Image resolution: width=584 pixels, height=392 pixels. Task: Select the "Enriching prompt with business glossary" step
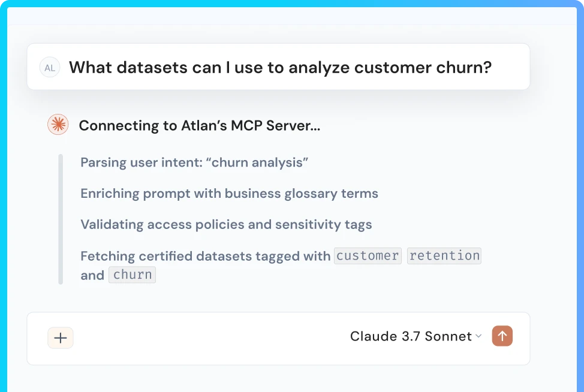point(229,194)
